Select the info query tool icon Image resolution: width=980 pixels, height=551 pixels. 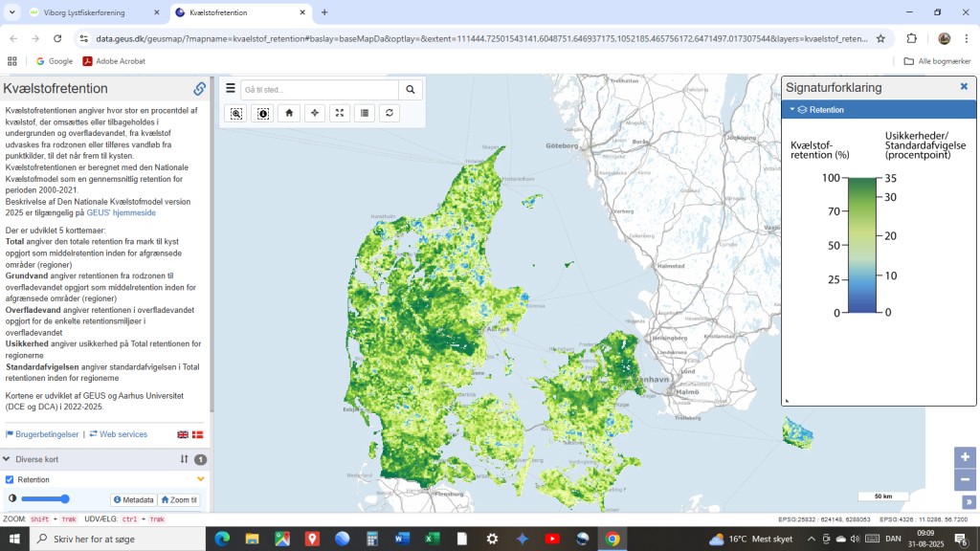[263, 113]
